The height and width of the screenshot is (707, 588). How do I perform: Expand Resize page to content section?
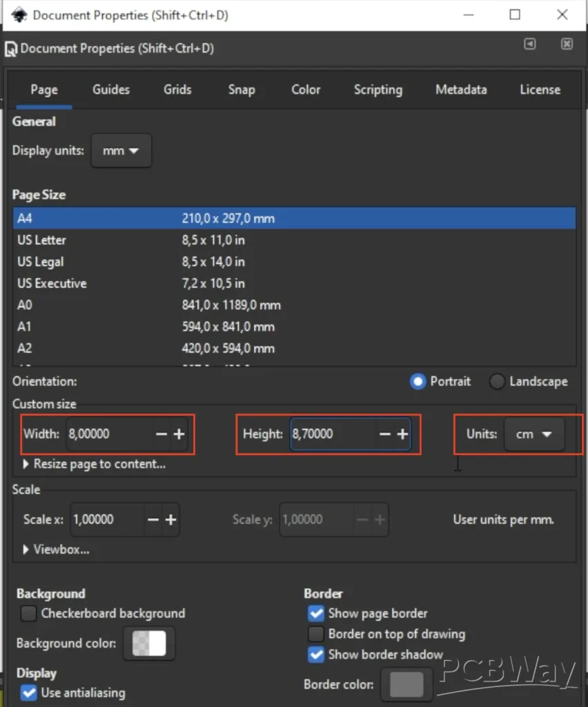[95, 464]
